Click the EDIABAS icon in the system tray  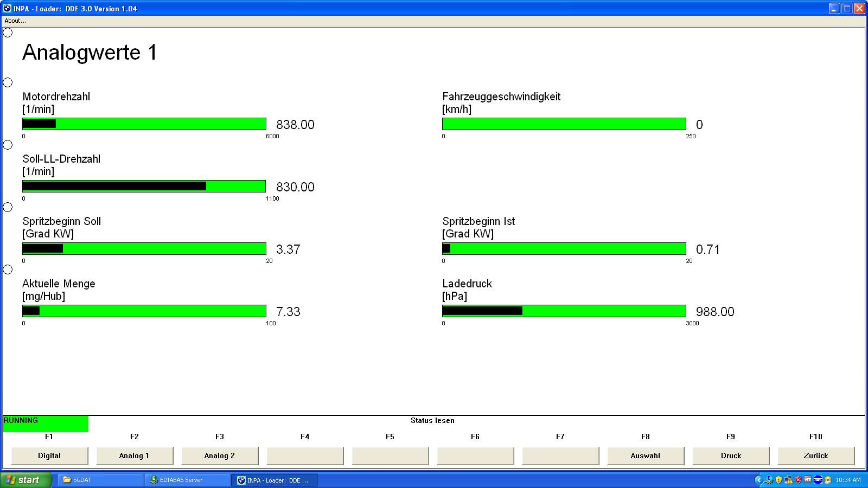pos(769,480)
